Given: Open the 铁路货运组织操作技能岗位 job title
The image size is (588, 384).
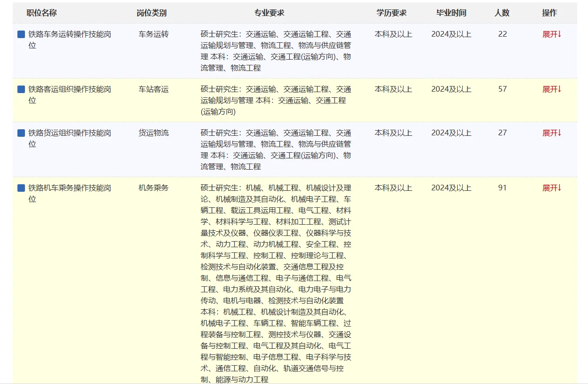Looking at the screenshot, I should click(x=70, y=139).
